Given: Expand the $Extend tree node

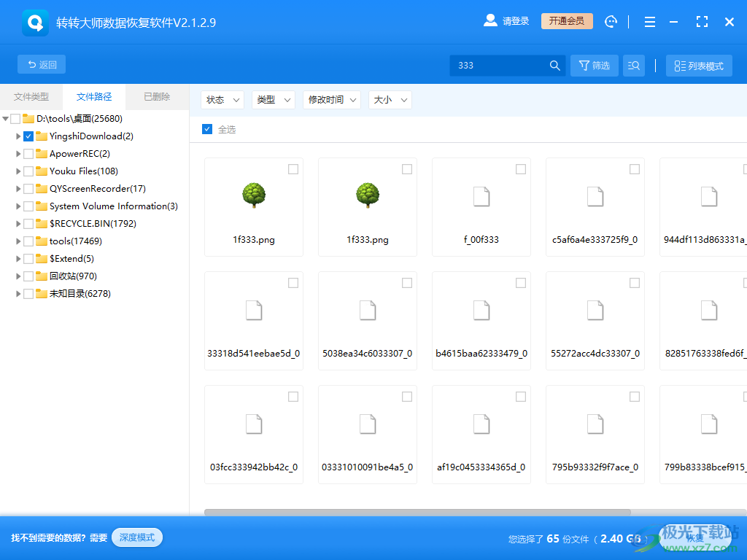Looking at the screenshot, I should (x=18, y=259).
